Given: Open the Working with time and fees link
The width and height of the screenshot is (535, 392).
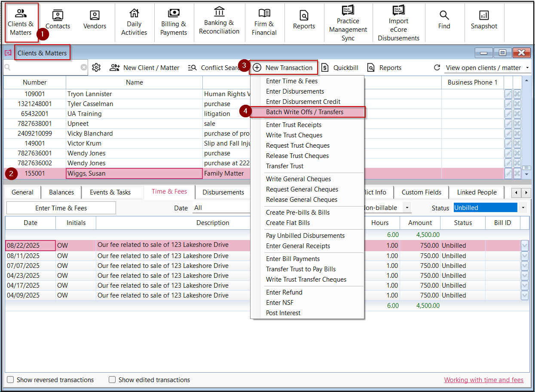Looking at the screenshot, I should 483,380.
